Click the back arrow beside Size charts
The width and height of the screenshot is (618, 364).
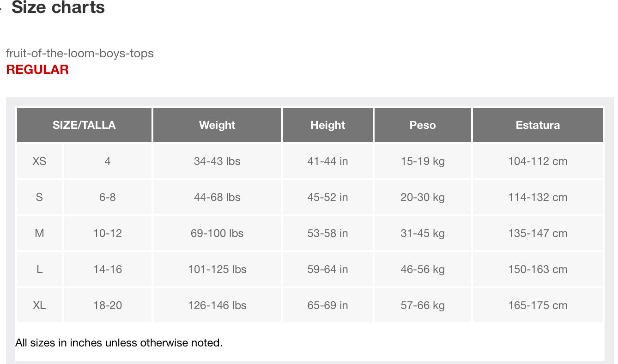coord(2,7)
